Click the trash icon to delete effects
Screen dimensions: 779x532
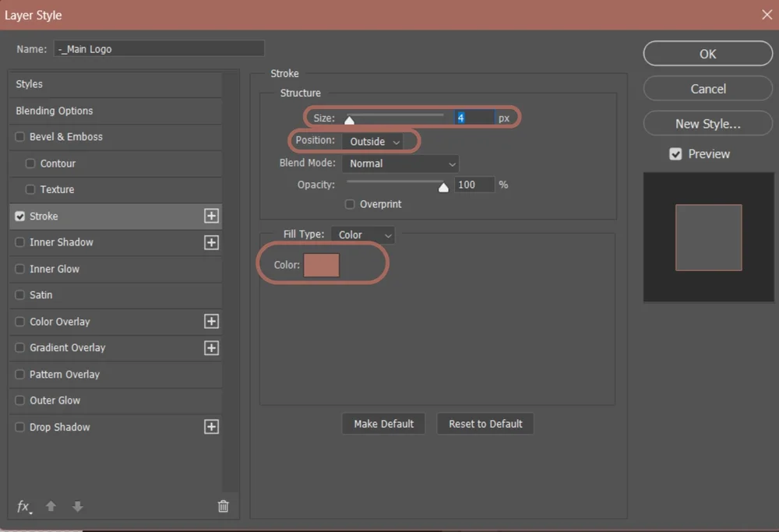[x=223, y=506]
